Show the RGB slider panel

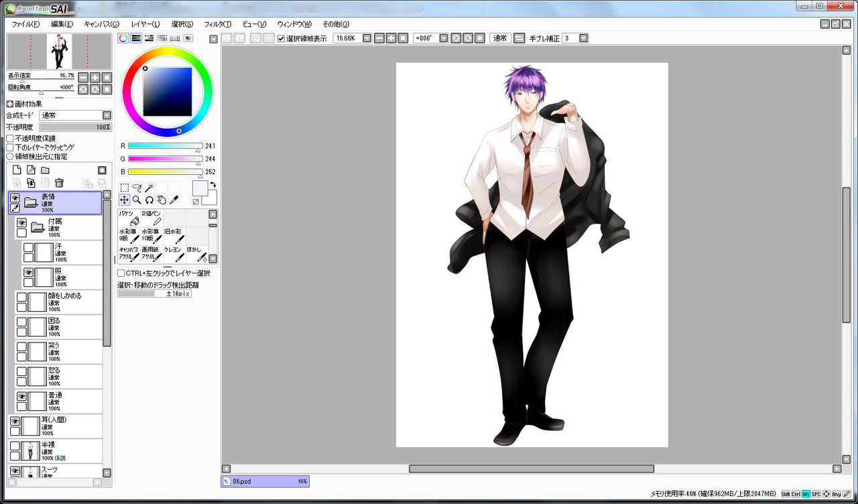136,38
